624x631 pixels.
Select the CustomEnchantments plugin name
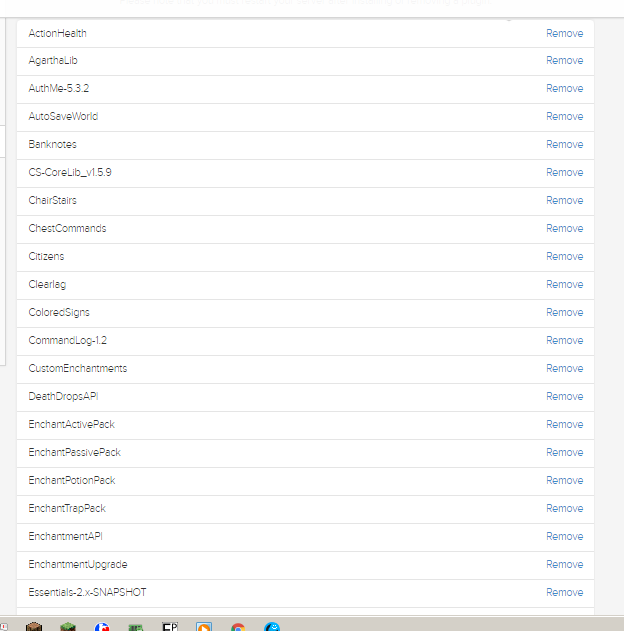tap(78, 368)
